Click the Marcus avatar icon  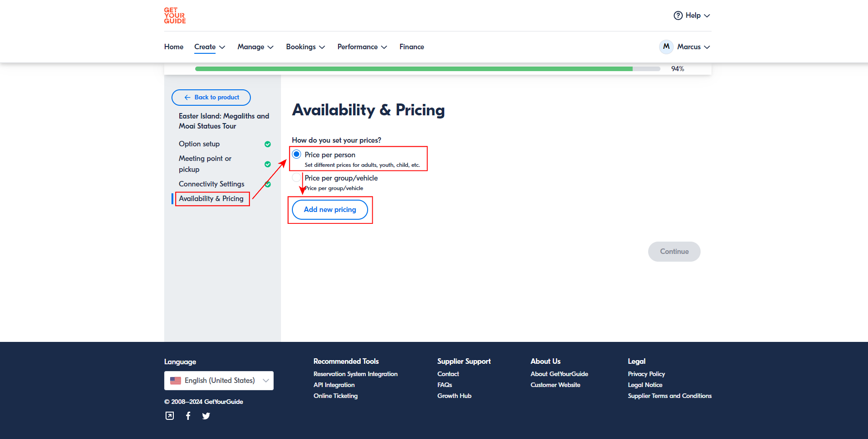coord(666,46)
